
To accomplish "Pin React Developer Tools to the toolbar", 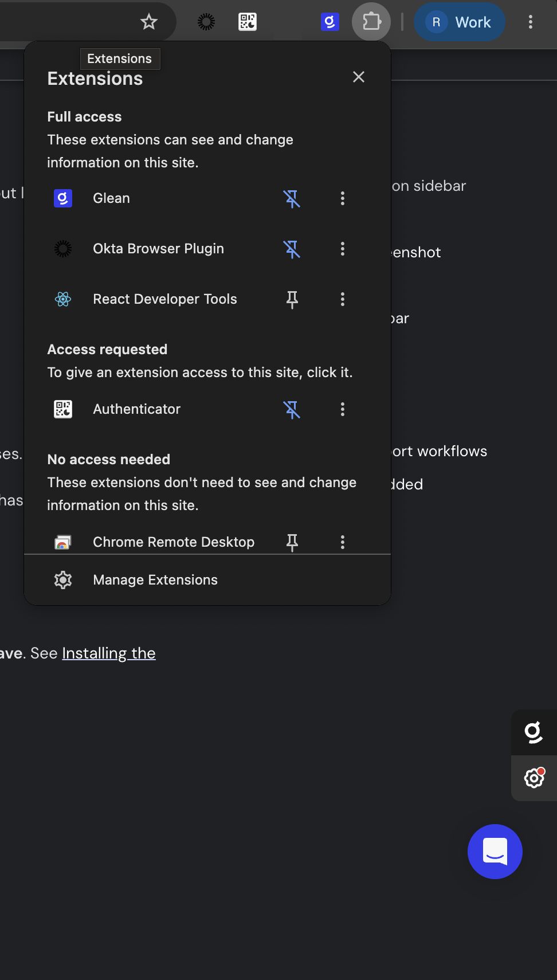I will (x=292, y=299).
